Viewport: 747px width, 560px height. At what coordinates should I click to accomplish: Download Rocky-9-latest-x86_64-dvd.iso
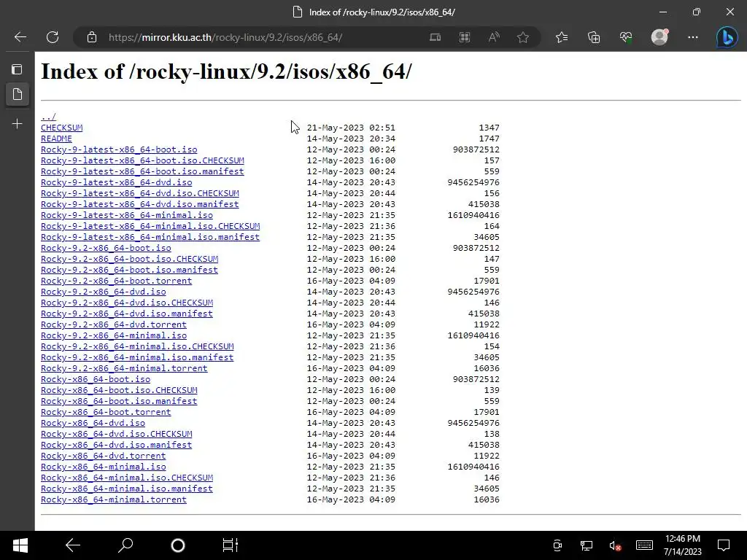point(116,182)
